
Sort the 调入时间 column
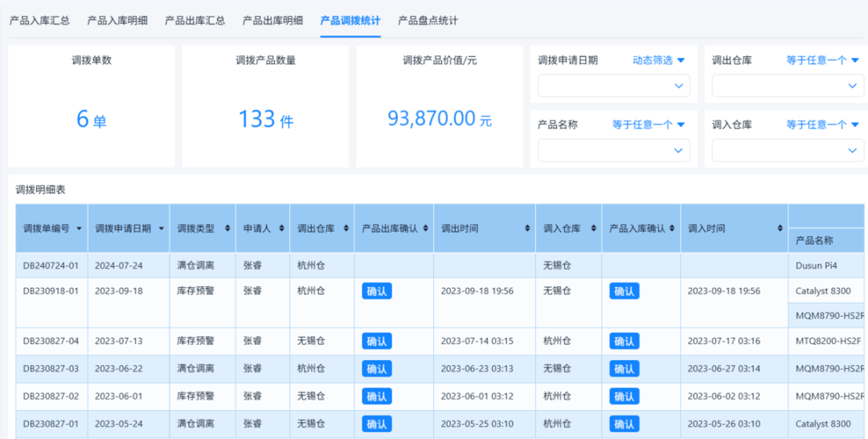780,228
